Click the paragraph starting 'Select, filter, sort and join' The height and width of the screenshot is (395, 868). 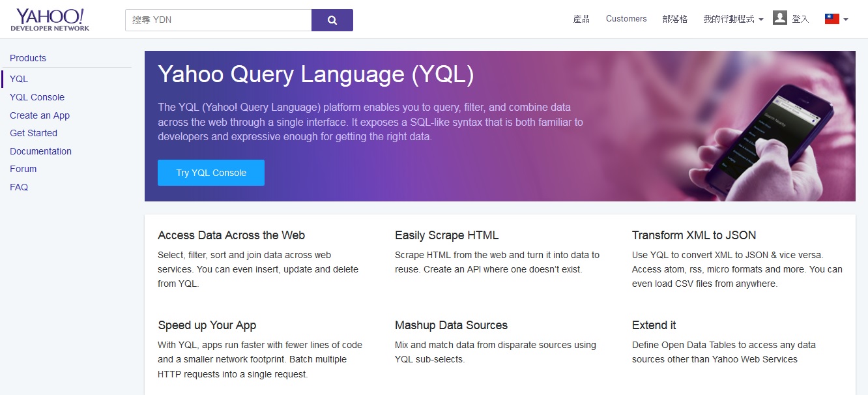tap(258, 269)
